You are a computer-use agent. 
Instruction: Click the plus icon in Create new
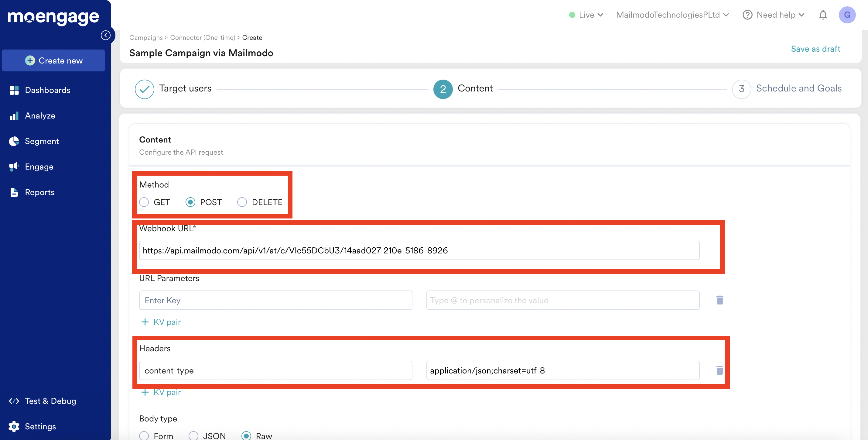point(30,60)
